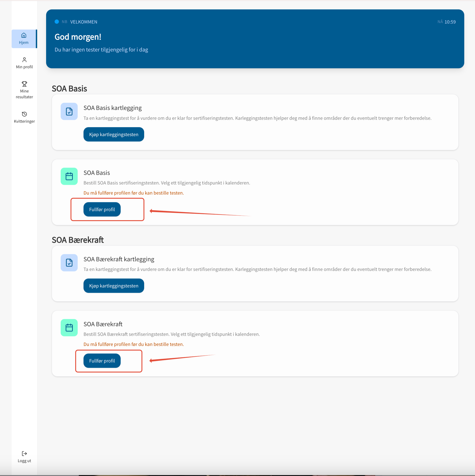Click the God morgen! welcome banner
The image size is (475, 476).
click(78, 37)
